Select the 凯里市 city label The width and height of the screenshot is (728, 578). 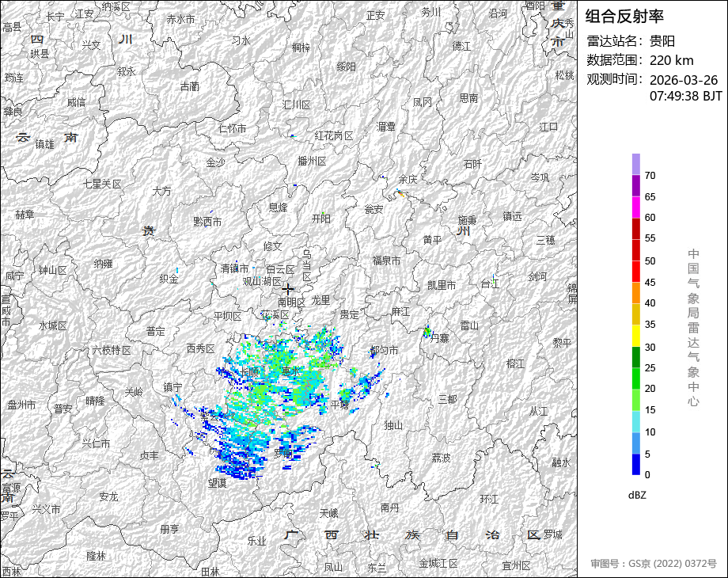(x=441, y=285)
